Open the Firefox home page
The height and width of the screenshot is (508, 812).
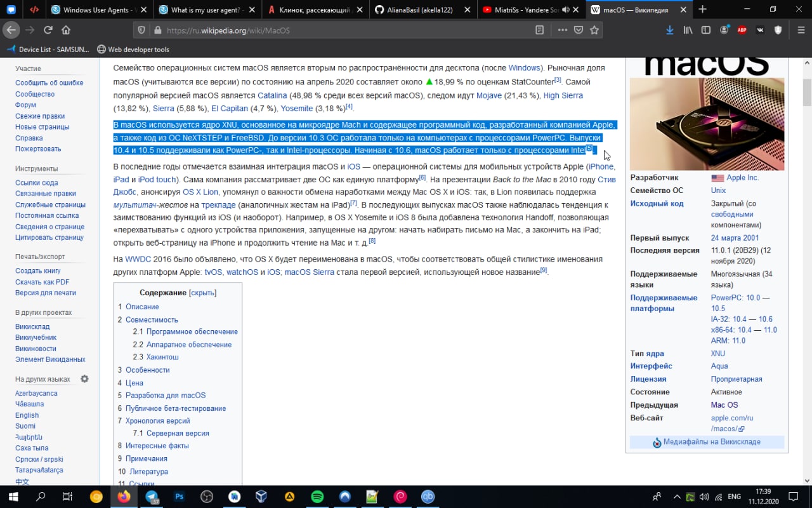[x=66, y=30]
